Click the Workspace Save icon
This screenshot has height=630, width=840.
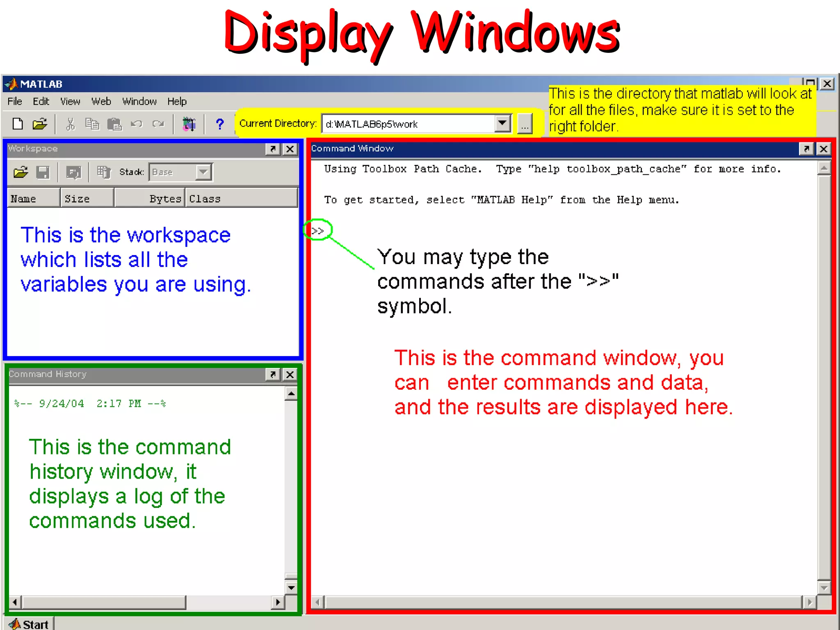[x=43, y=172]
